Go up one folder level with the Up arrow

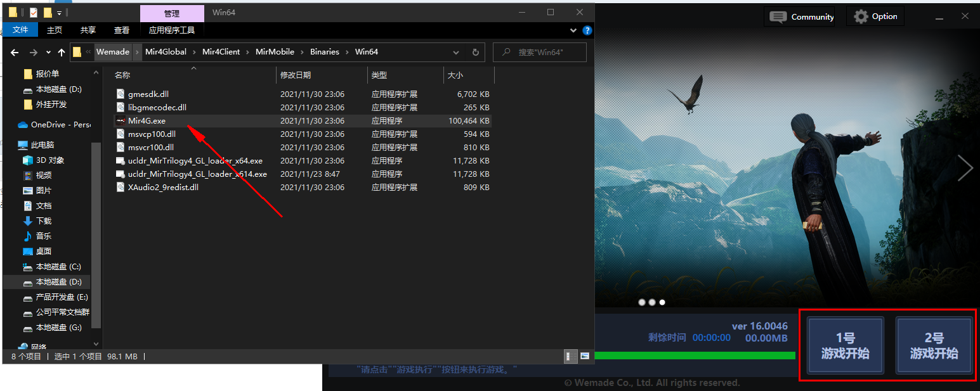[62, 53]
